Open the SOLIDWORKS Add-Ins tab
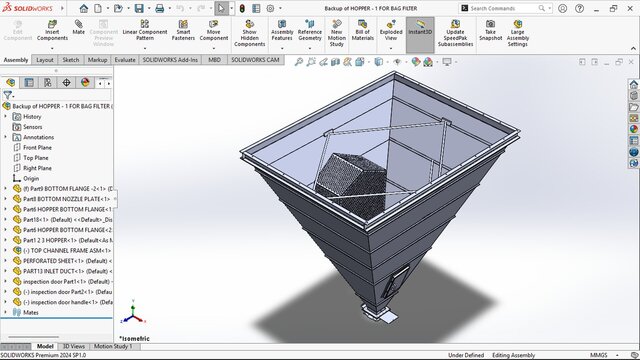 tap(170, 60)
